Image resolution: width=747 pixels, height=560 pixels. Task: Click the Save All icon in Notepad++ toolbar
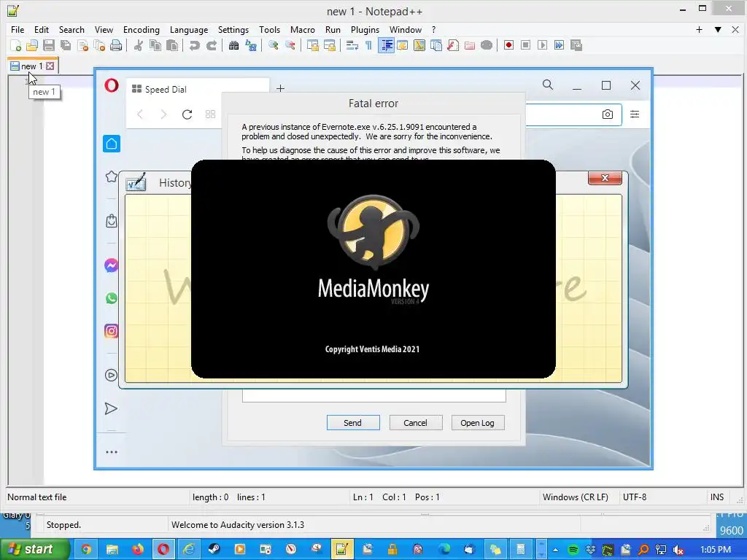pos(66,45)
